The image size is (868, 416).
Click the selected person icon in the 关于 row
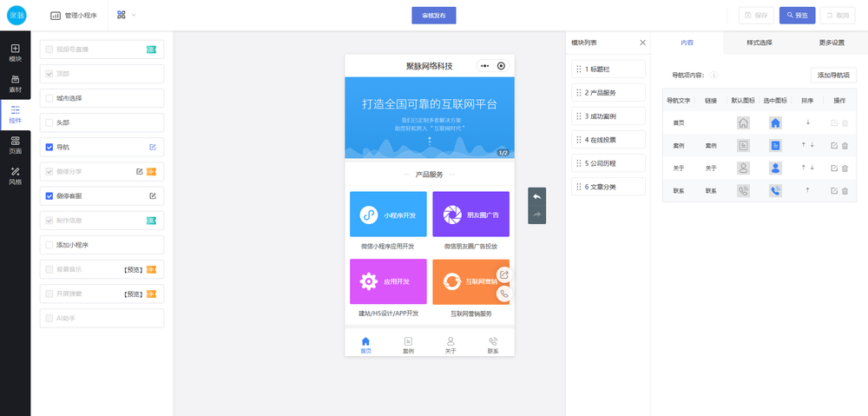tap(775, 168)
